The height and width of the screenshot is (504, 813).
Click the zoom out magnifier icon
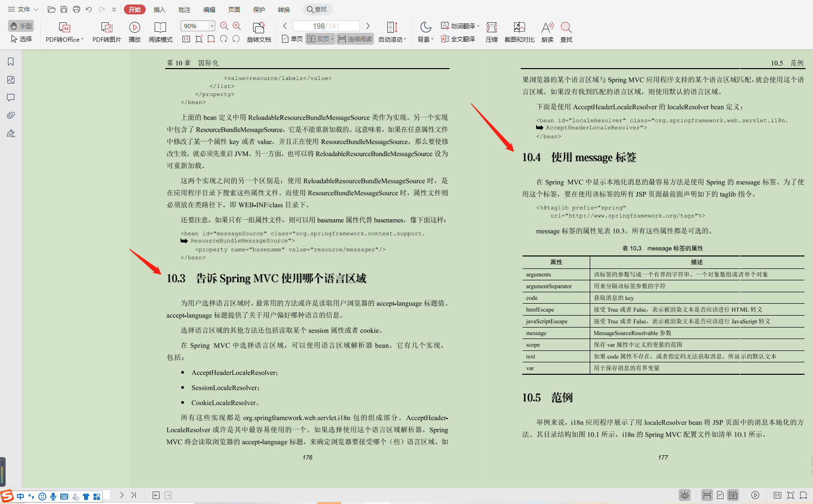(224, 26)
